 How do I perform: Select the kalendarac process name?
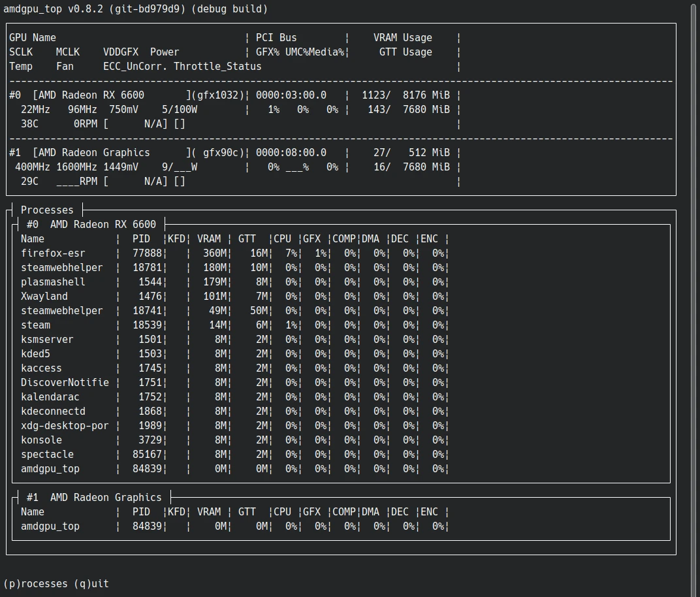(x=50, y=397)
